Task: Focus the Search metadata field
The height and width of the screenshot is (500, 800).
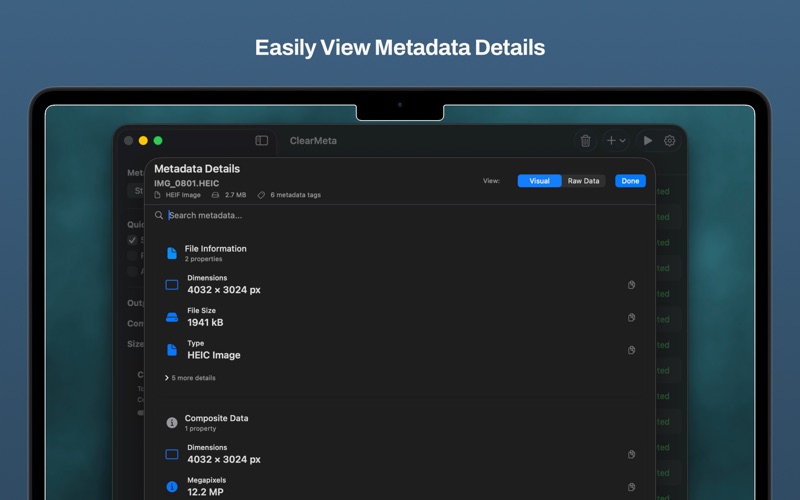Action: (399, 215)
